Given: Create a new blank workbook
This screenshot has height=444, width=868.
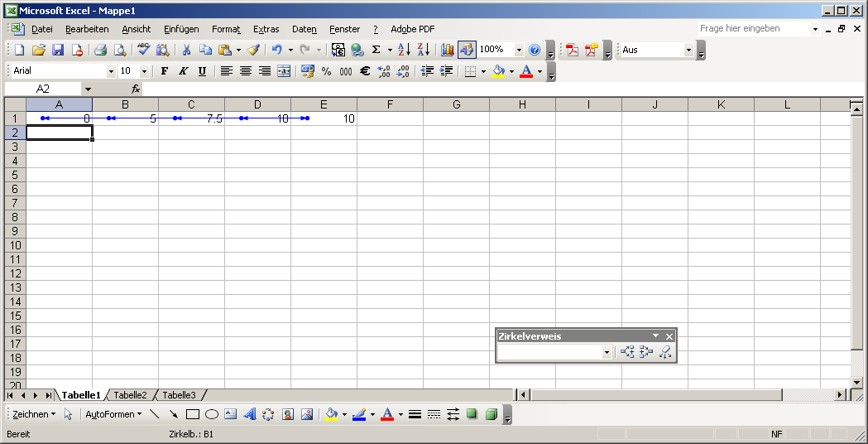Looking at the screenshot, I should (19, 50).
